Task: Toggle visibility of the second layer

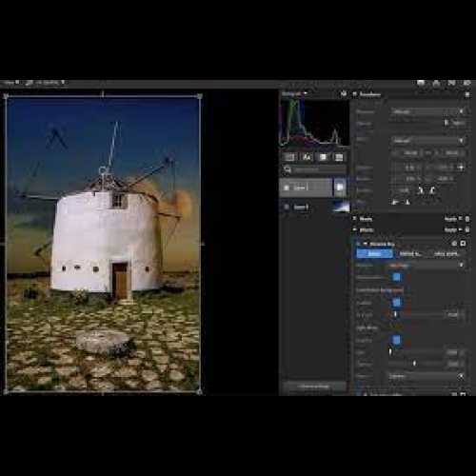Action: click(x=287, y=207)
